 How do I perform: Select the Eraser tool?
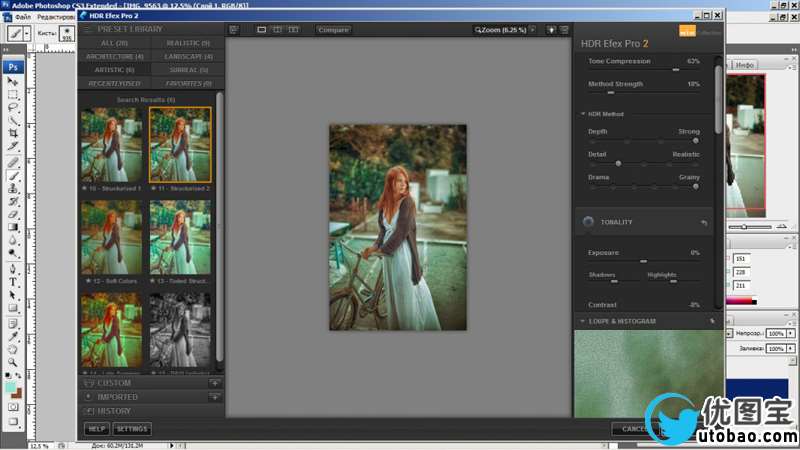pyautogui.click(x=13, y=215)
